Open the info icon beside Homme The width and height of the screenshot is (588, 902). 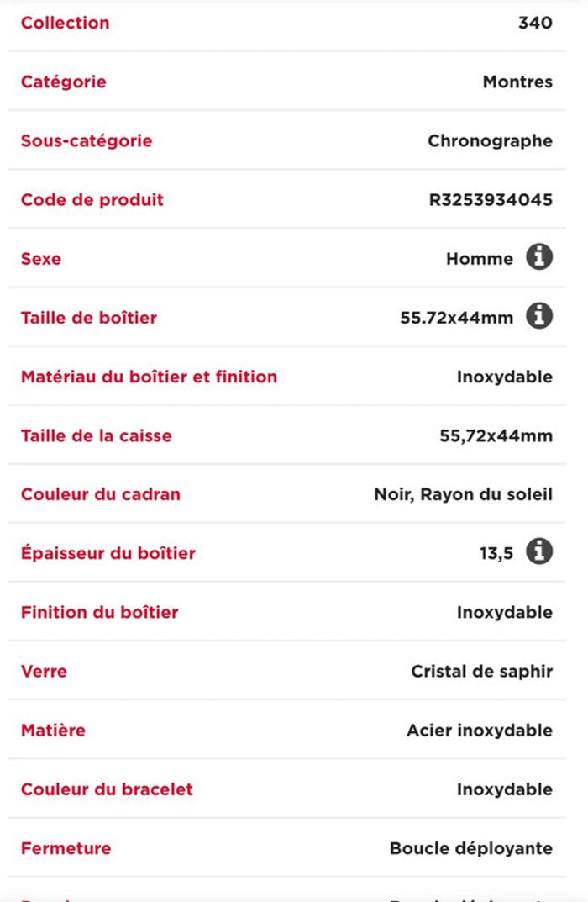(539, 256)
